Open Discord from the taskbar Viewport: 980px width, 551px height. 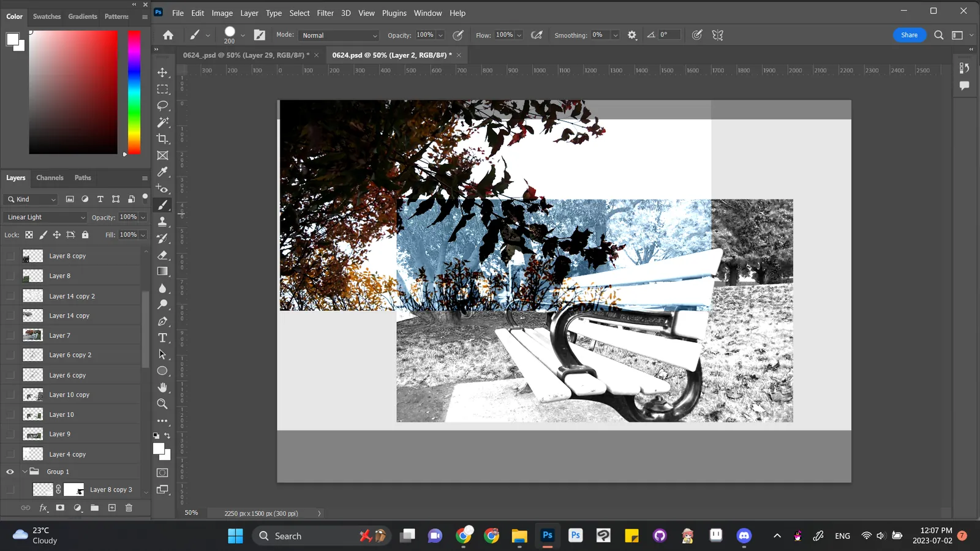point(744,536)
